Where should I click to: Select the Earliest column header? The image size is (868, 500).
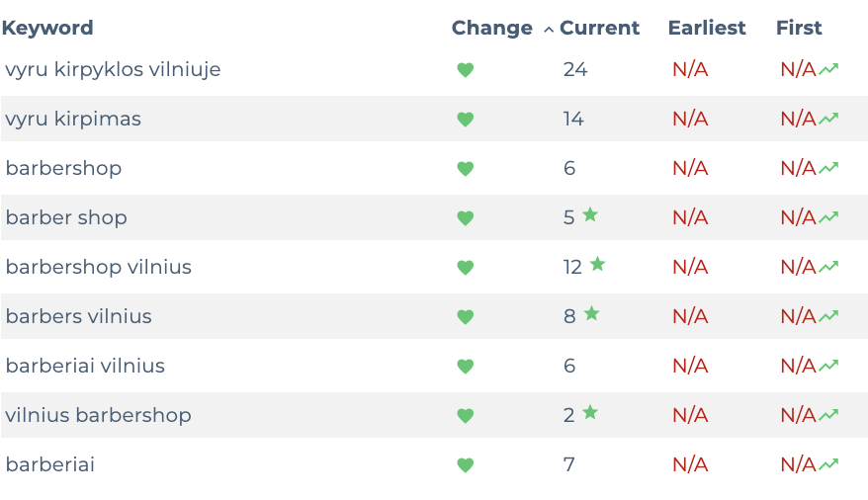pos(707,28)
